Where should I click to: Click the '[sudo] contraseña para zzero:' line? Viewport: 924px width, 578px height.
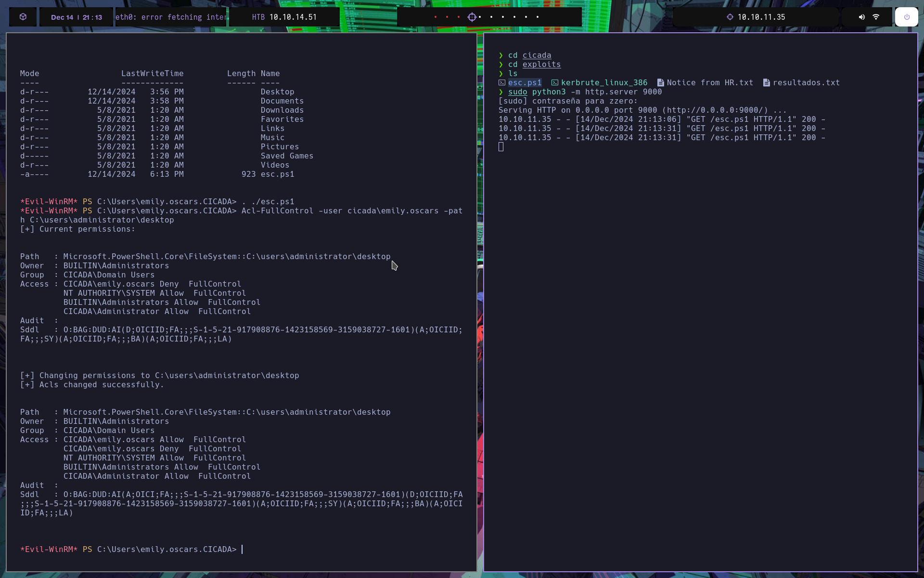[x=568, y=101]
